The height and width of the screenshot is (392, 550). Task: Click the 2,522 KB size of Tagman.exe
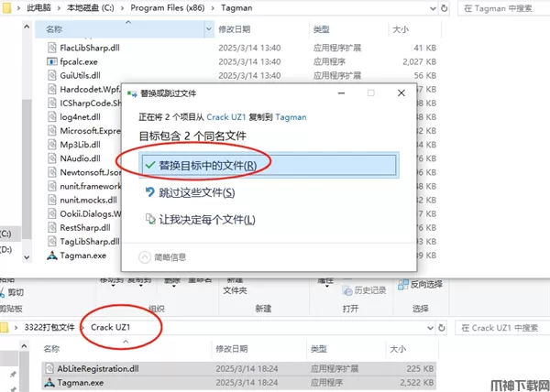pyautogui.click(x=417, y=383)
